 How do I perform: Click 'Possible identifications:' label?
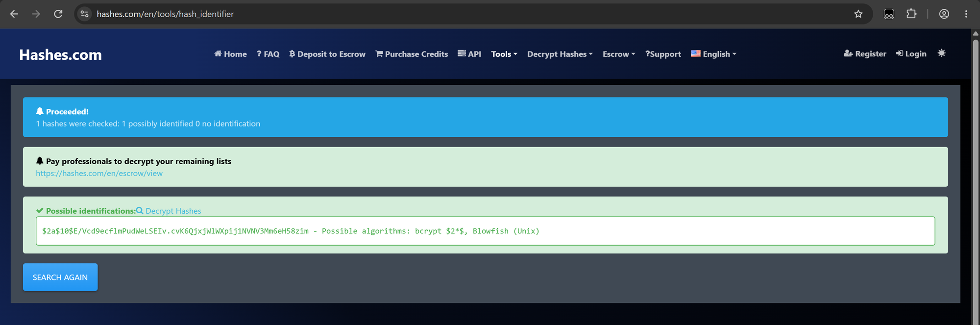pos(91,211)
